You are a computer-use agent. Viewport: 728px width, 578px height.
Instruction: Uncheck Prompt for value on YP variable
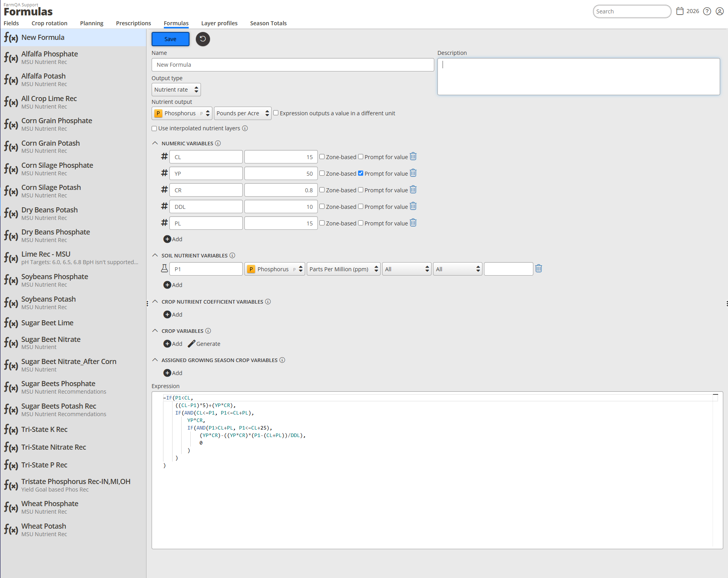(361, 173)
